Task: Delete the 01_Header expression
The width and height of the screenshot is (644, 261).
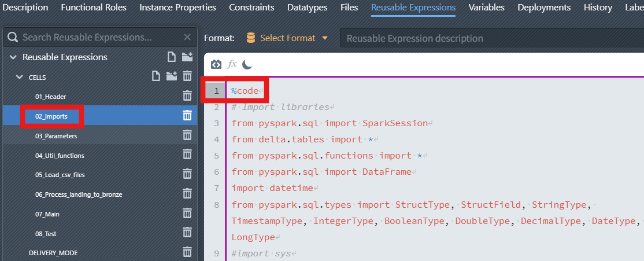Action: [x=187, y=96]
